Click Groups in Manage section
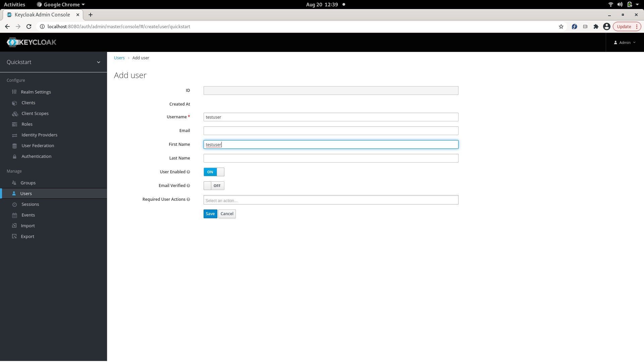This screenshot has height=362, width=644. pyautogui.click(x=28, y=183)
